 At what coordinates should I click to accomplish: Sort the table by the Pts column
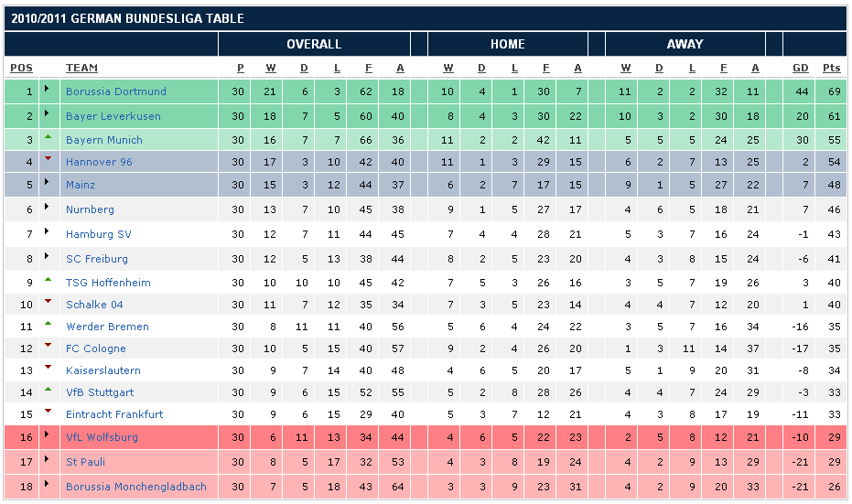pyautogui.click(x=831, y=68)
